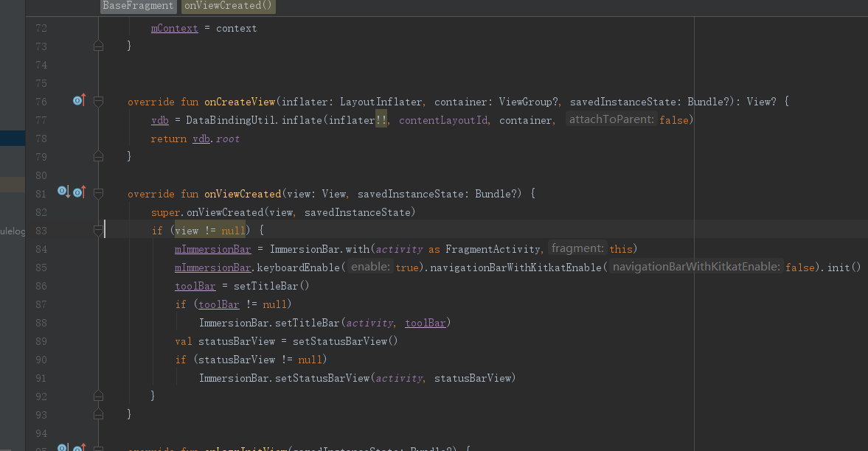This screenshot has width=868, height=451.
Task: Click the underlined vdb field on line 77
Action: pos(159,119)
